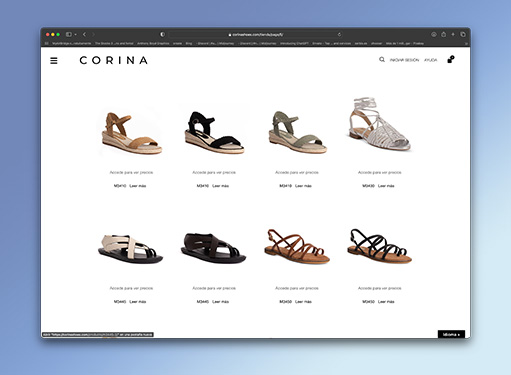Click the Safari share icon
Viewport: 511px width, 375px height.
(x=444, y=34)
